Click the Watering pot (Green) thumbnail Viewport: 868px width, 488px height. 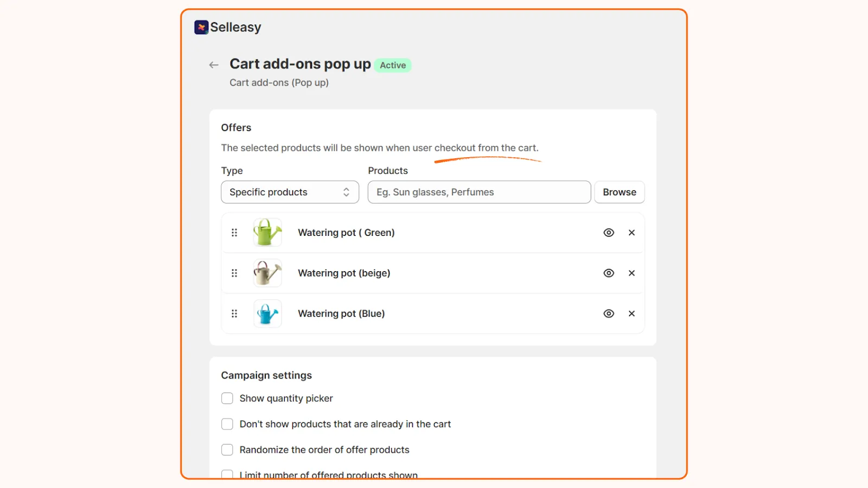[x=267, y=232]
